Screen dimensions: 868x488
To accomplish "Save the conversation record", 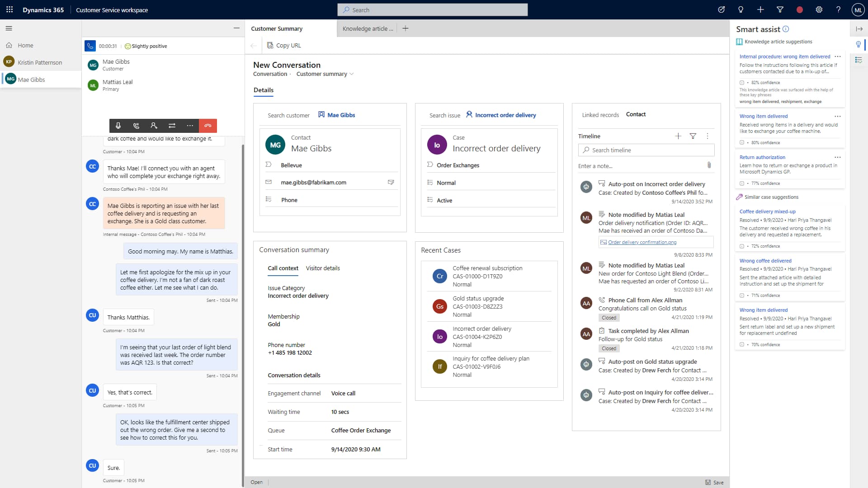I will point(714,482).
